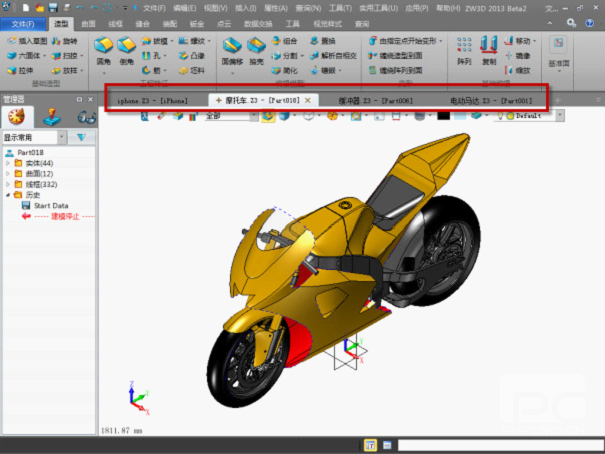Select the 抽壳 (shell) tool icon
The image size is (605, 454).
257,52
